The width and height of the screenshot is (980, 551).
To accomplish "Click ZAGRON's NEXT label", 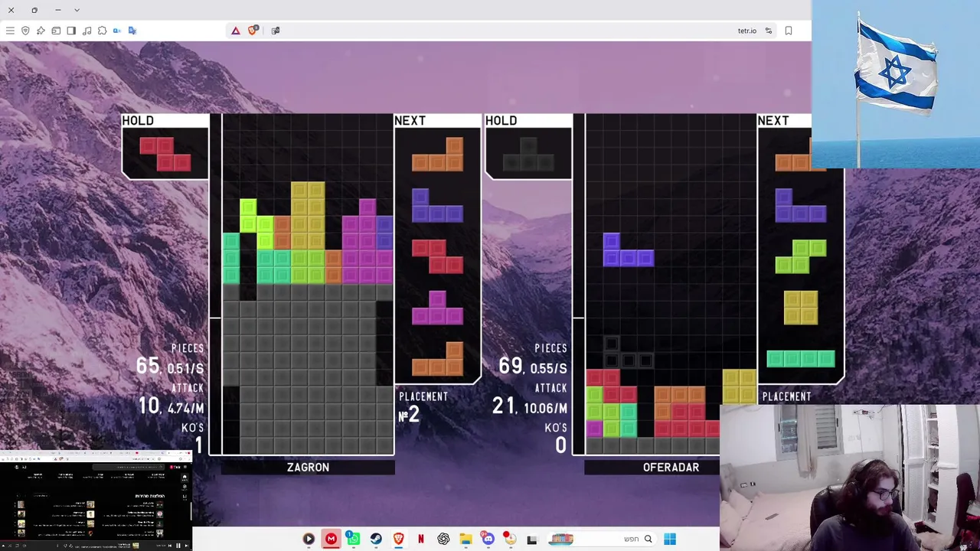I will [x=410, y=121].
